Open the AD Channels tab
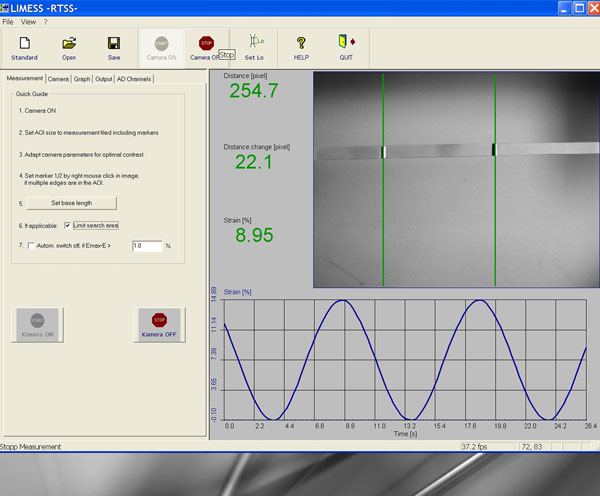The height and width of the screenshot is (496, 600). [x=135, y=78]
